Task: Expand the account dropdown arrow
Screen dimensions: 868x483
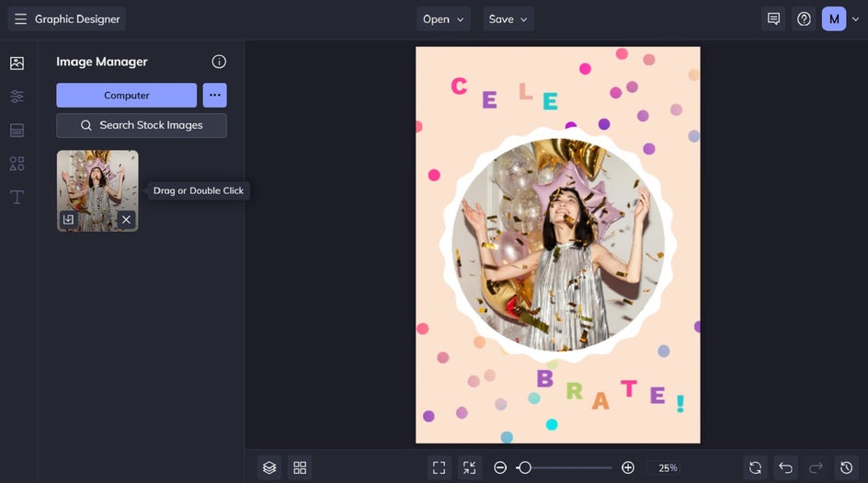Action: [x=855, y=18]
